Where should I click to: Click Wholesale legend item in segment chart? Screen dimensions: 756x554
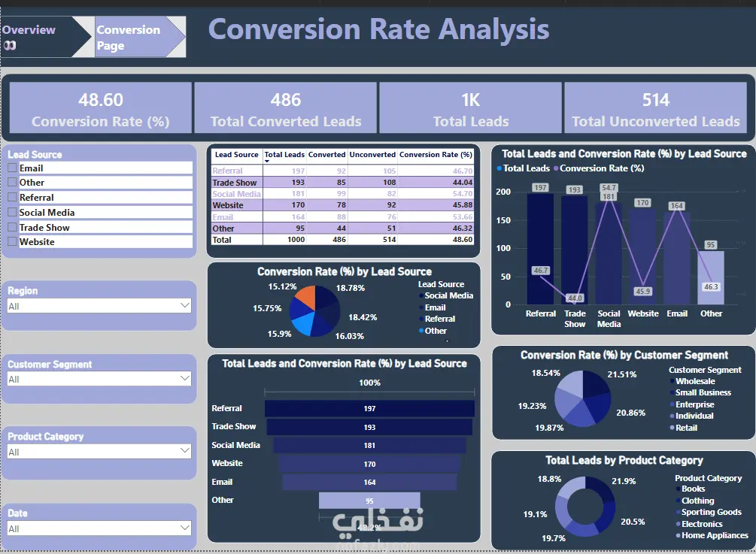[692, 381]
